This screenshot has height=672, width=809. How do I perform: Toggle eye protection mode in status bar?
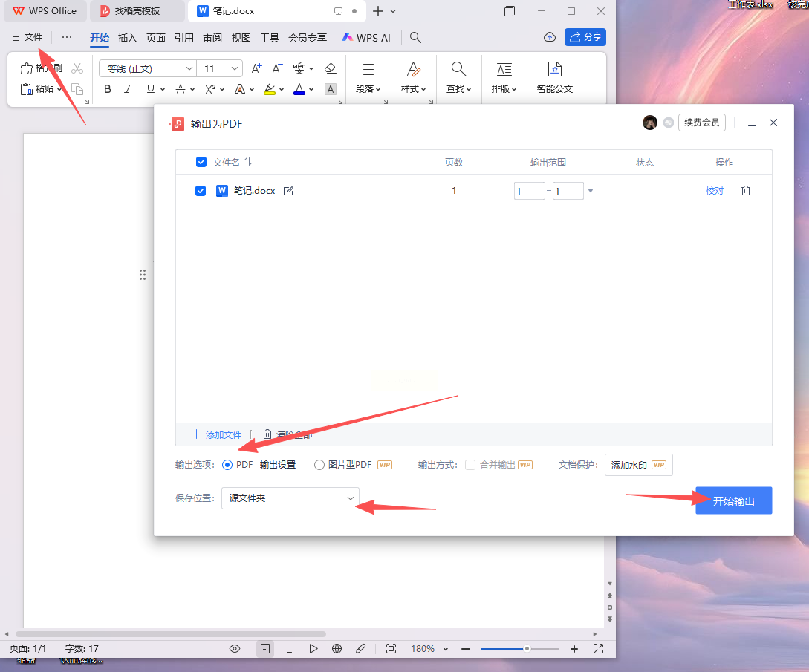[x=235, y=649]
